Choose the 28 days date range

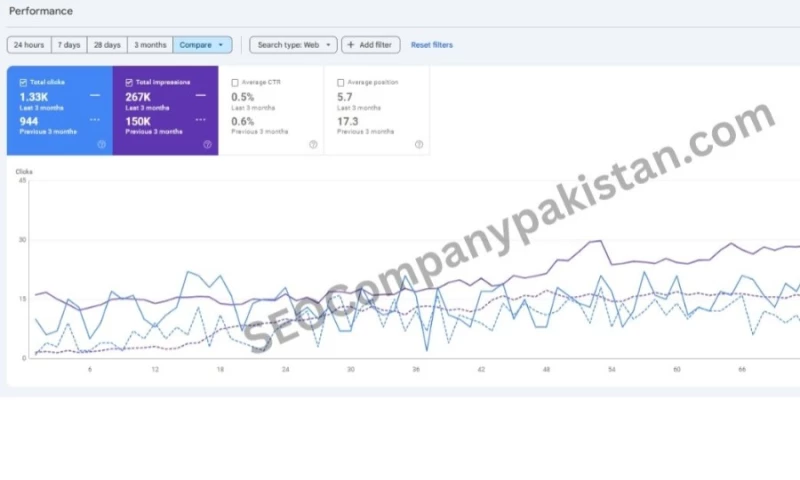click(107, 45)
